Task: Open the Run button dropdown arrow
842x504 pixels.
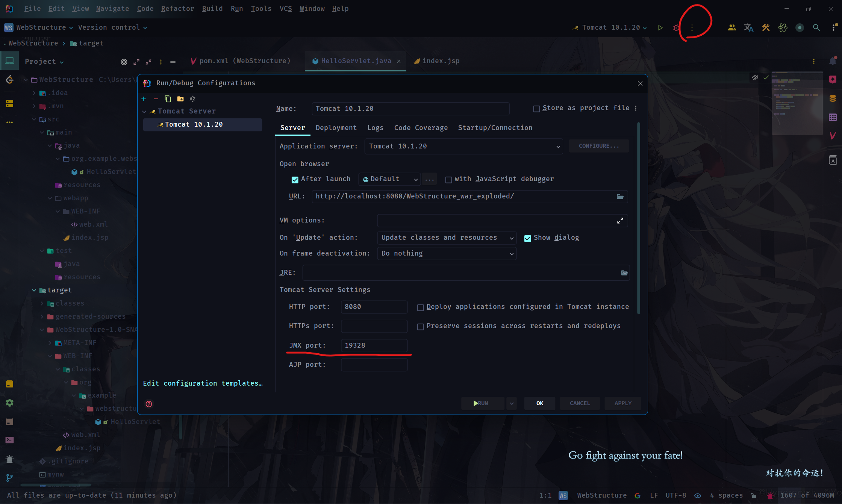Action: click(511, 403)
